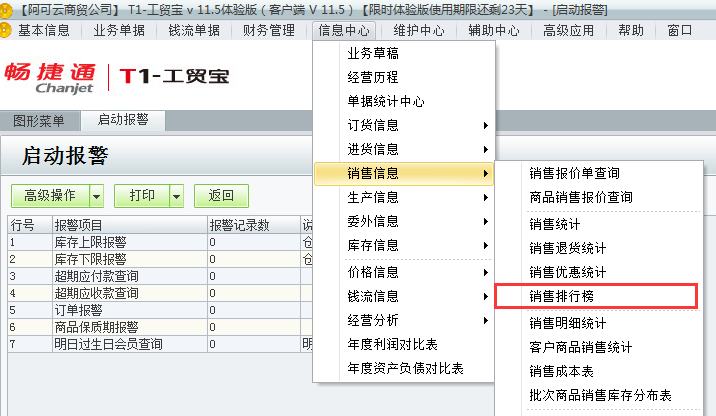Screen dimensions: 716x416
Task: Open the 业务单据 menu
Action: pos(119,31)
